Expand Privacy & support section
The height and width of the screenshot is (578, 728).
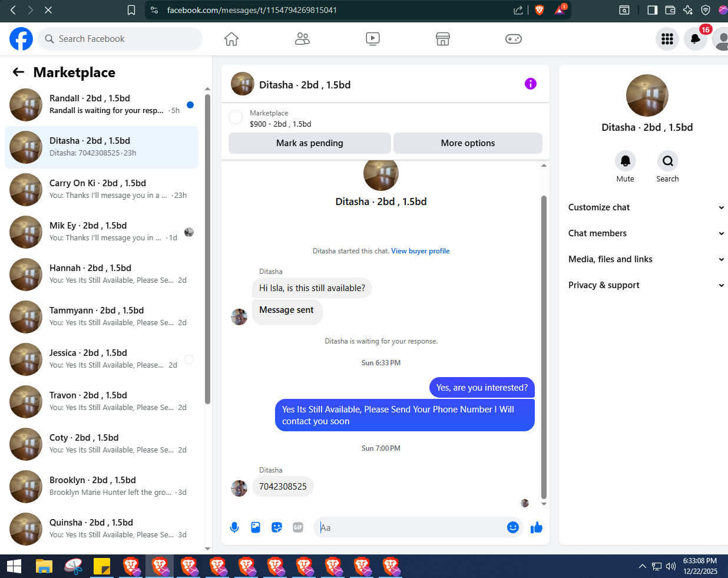(x=646, y=285)
